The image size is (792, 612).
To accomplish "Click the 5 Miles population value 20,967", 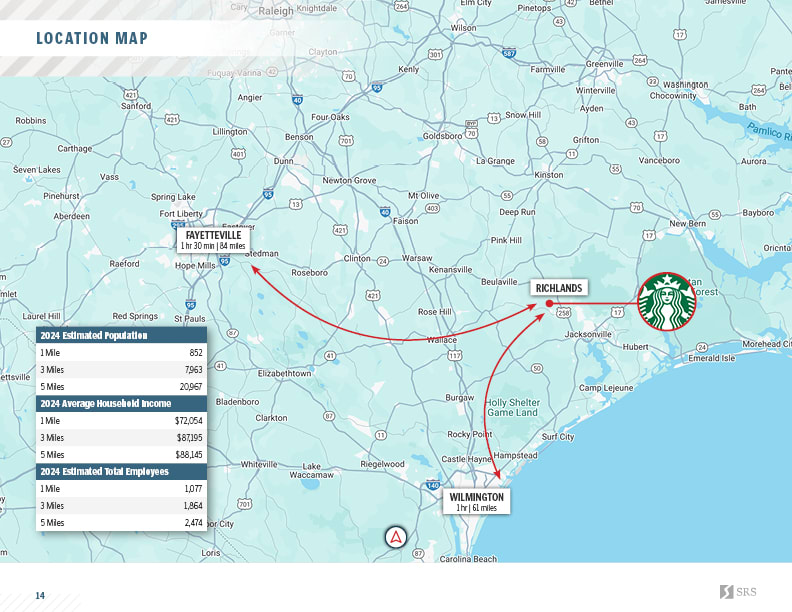I will point(191,387).
